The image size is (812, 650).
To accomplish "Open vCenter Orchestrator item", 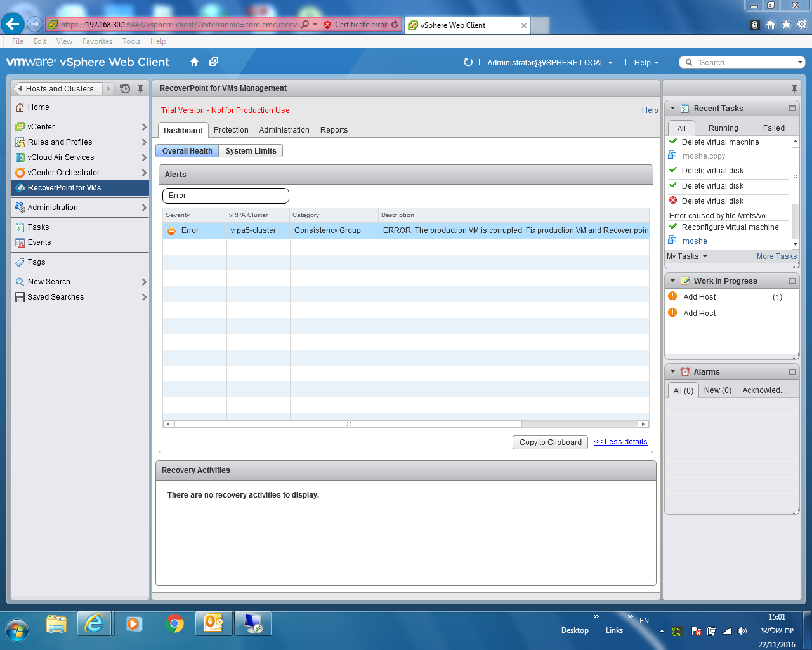I will 80,173.
